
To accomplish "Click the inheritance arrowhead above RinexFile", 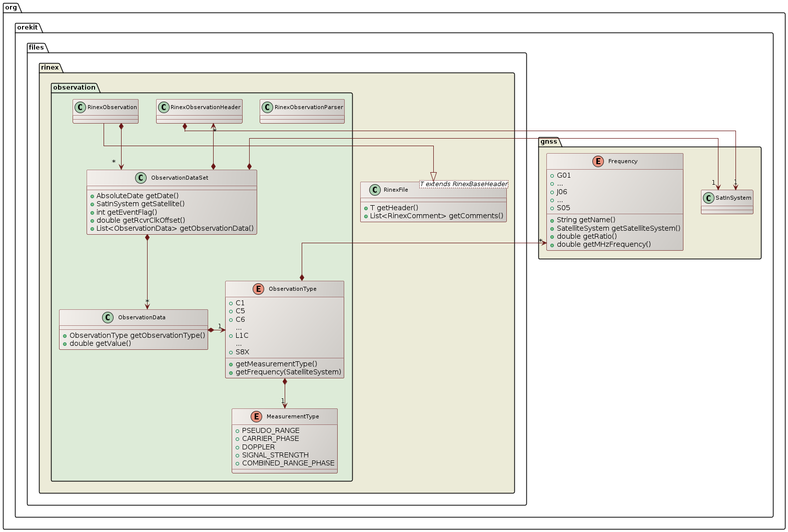I will [x=433, y=177].
